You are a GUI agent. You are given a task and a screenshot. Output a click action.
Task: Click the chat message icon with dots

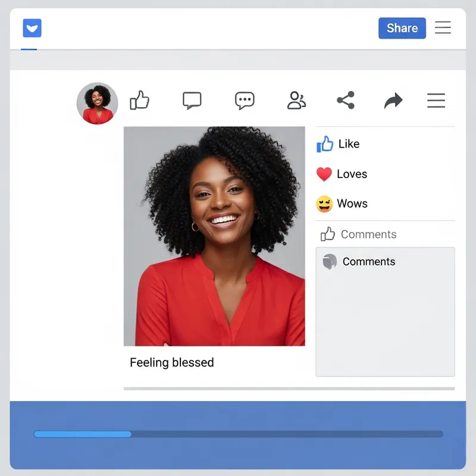click(244, 100)
